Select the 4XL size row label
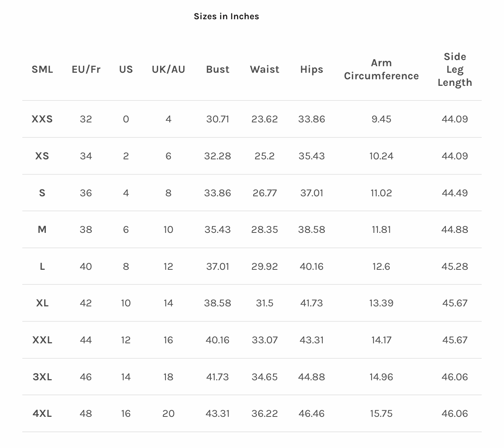 point(42,413)
